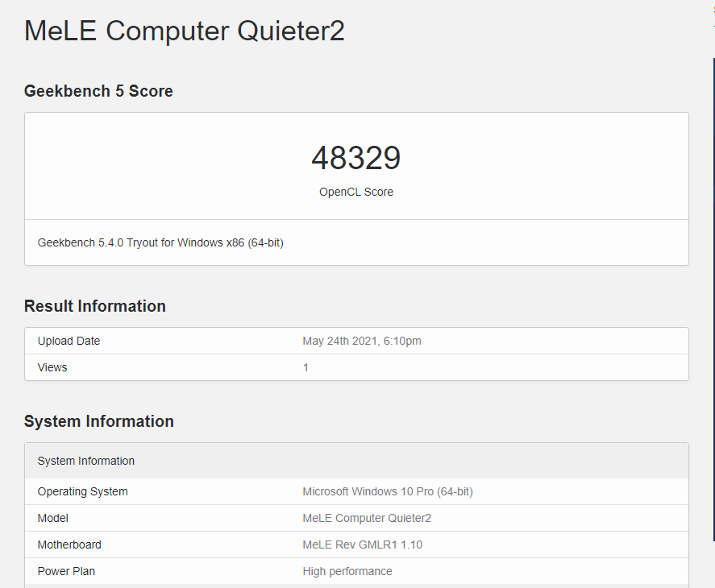The image size is (715, 588).
Task: Click the System Information table header row
Action: pos(356,461)
